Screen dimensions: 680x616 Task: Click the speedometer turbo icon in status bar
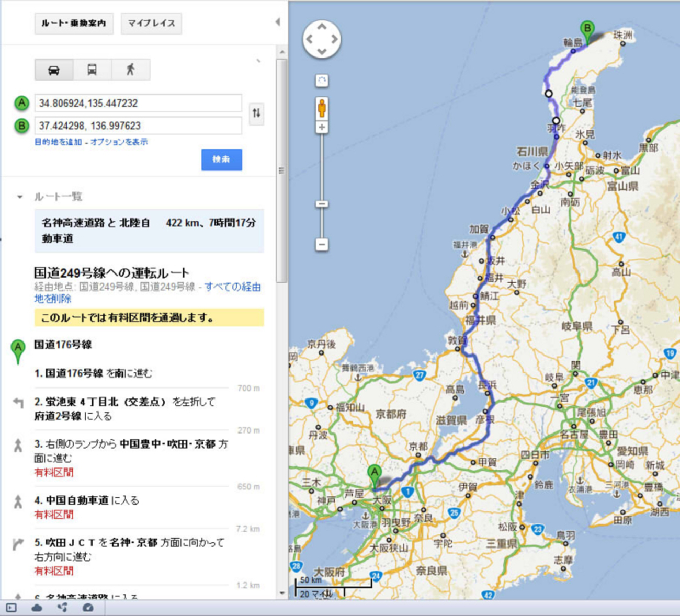pos(88,608)
